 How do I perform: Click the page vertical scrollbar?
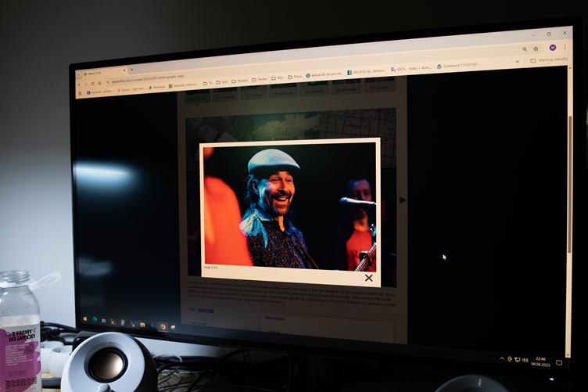click(569, 184)
